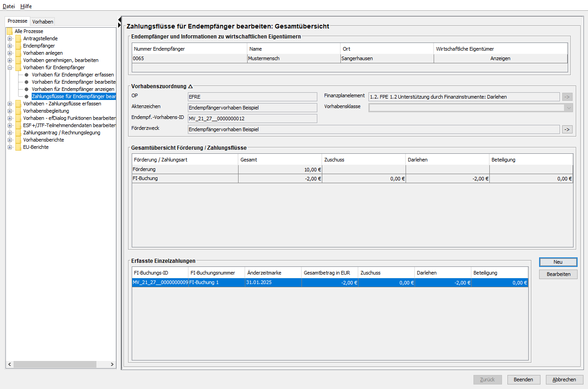
Task: Click the Abbrechen button
Action: 564,380
